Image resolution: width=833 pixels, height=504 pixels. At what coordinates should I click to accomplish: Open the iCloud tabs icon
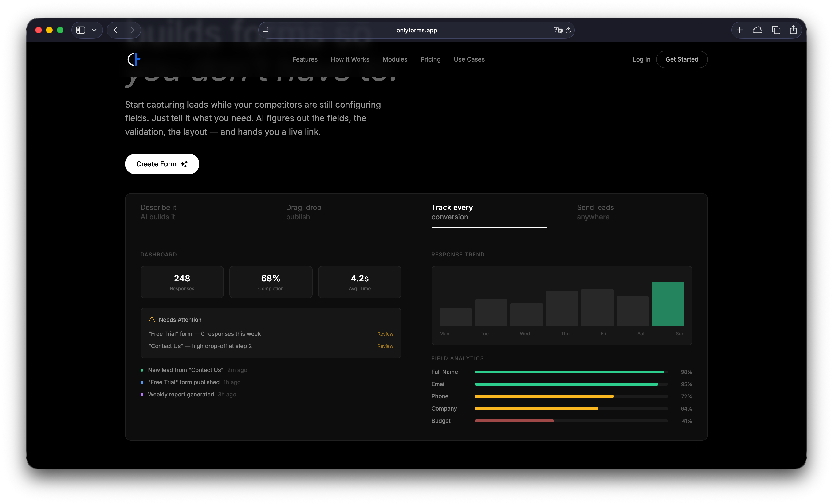tap(757, 30)
